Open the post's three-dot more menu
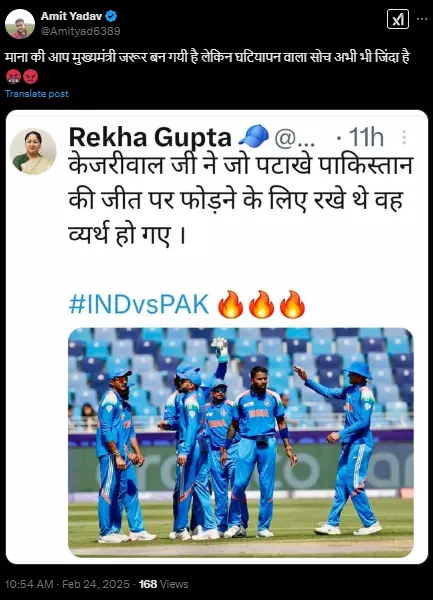 pyautogui.click(x=422, y=19)
